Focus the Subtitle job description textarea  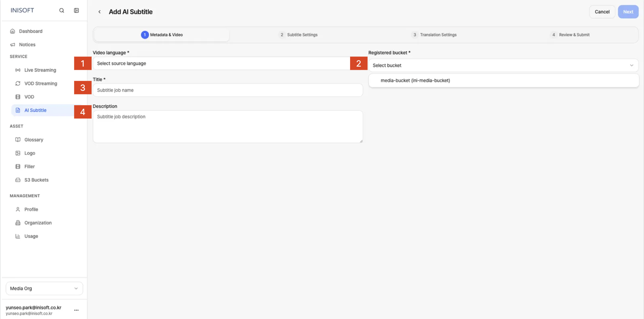[228, 127]
